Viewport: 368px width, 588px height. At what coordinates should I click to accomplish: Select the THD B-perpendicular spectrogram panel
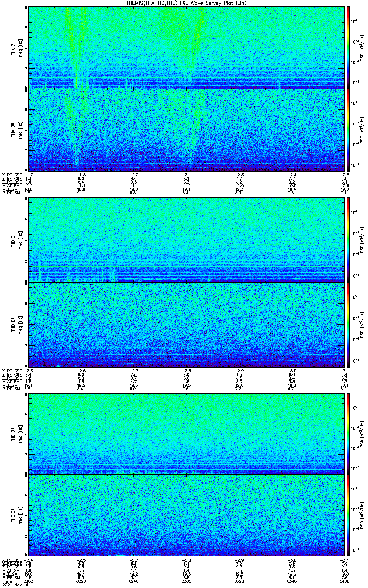point(186,240)
